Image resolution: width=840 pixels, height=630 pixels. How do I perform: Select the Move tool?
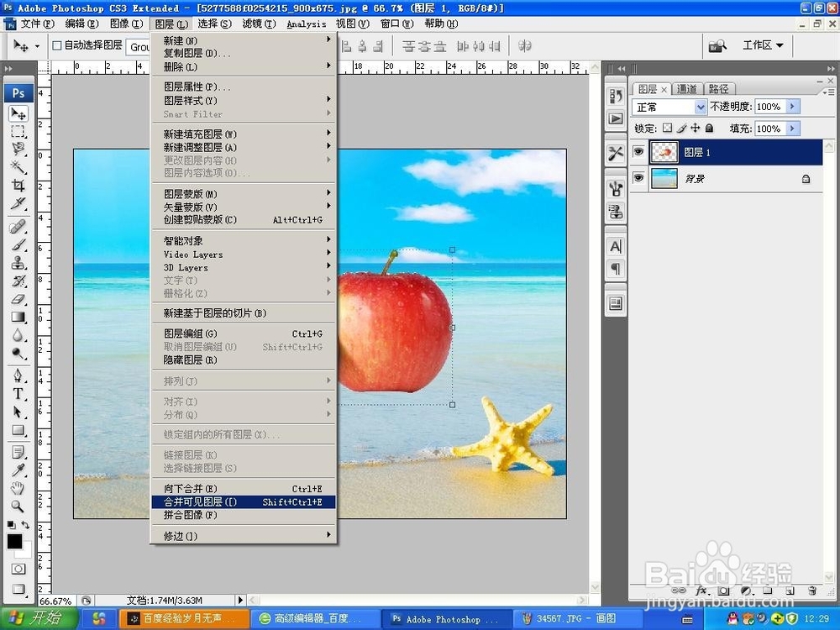pos(18,114)
